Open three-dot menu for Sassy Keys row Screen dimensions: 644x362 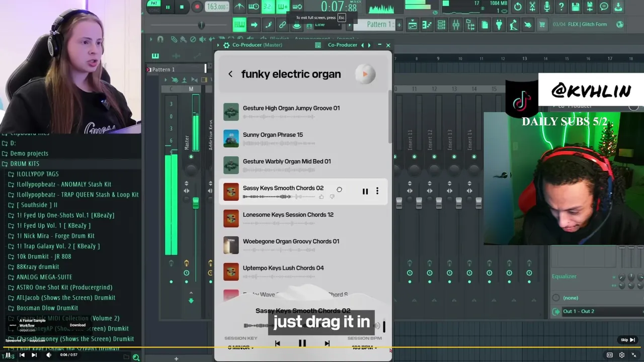pyautogui.click(x=377, y=191)
